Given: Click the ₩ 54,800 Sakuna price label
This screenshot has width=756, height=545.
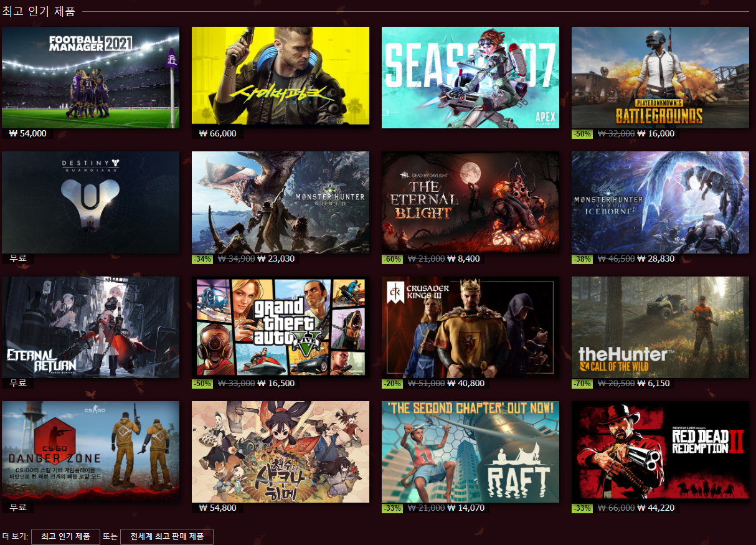Looking at the screenshot, I should point(218,508).
